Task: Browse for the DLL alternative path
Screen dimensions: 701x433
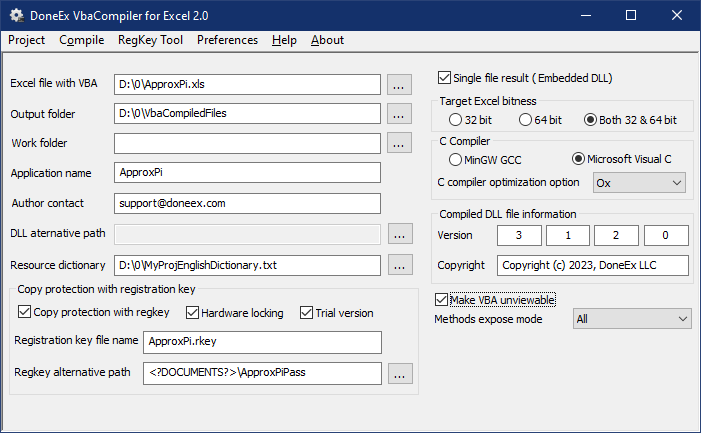Action: click(x=400, y=234)
